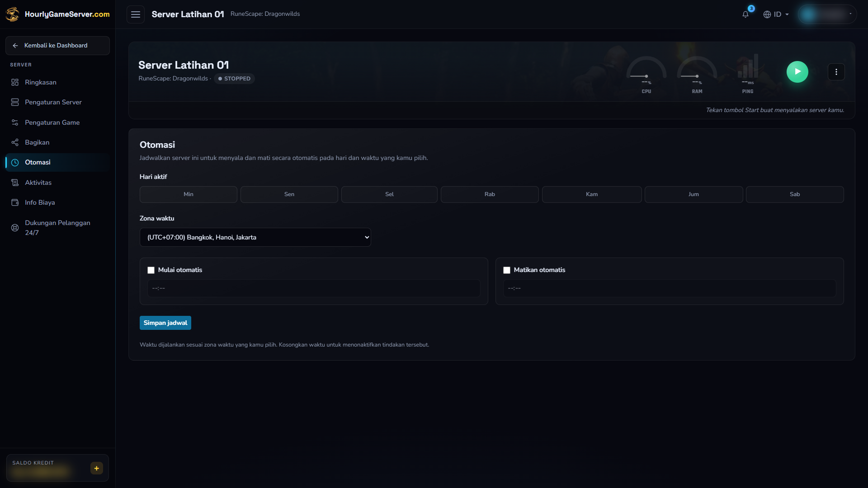Toggle the Rab active day

490,194
